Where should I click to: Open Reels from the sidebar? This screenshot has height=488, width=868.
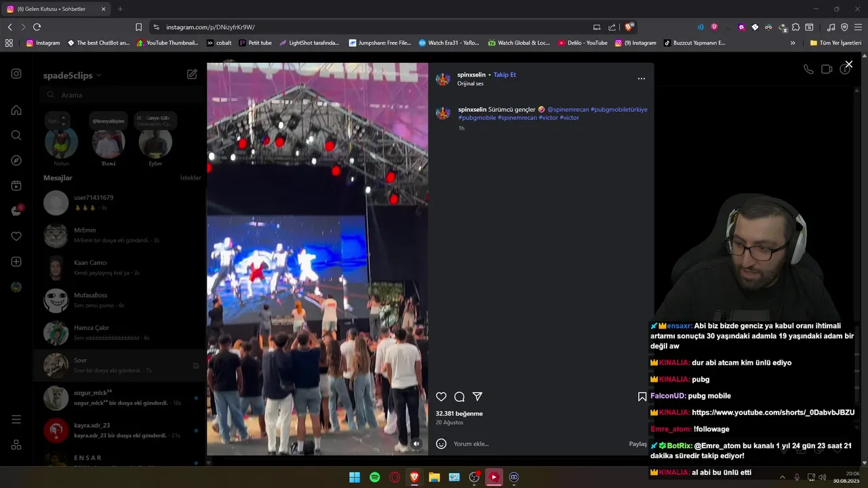16,186
